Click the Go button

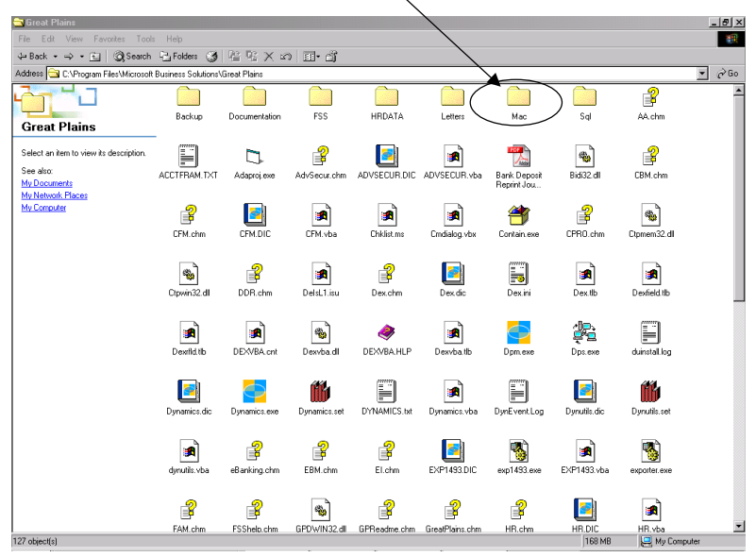[729, 74]
